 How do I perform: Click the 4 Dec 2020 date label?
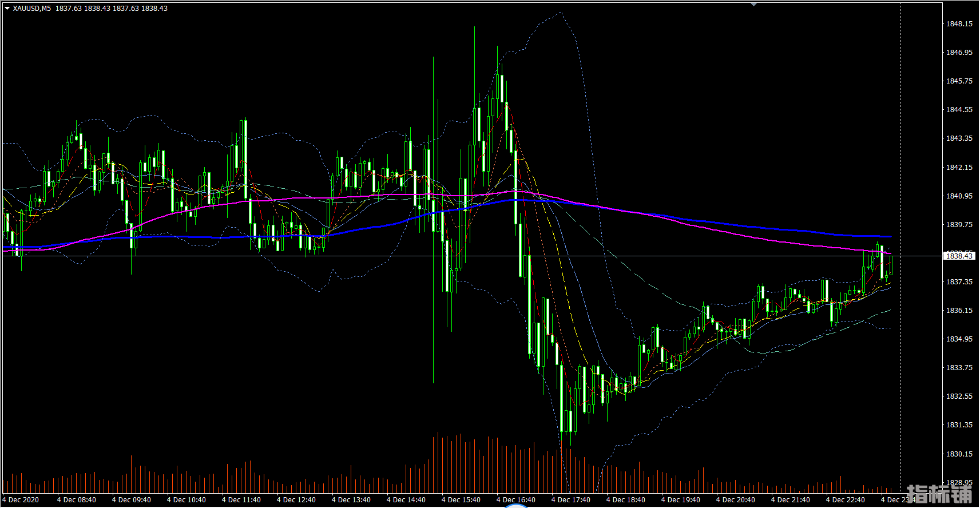(x=21, y=499)
